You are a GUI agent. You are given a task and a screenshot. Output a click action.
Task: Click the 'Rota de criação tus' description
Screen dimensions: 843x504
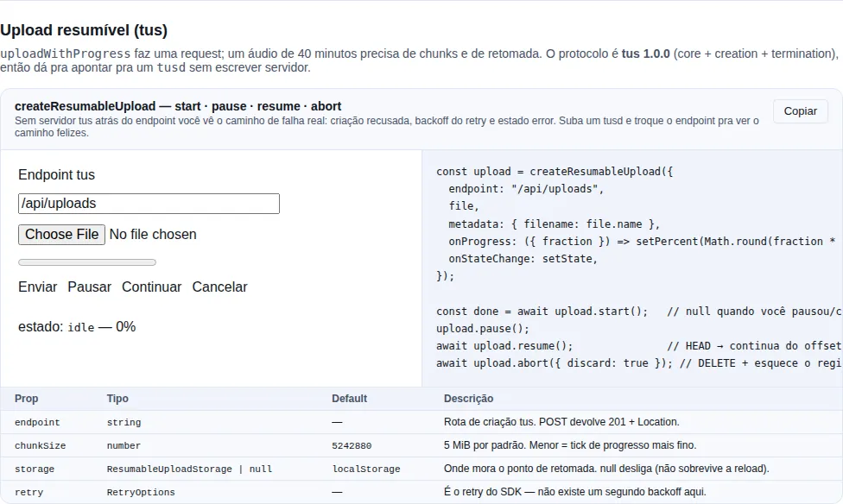pyautogui.click(x=561, y=422)
